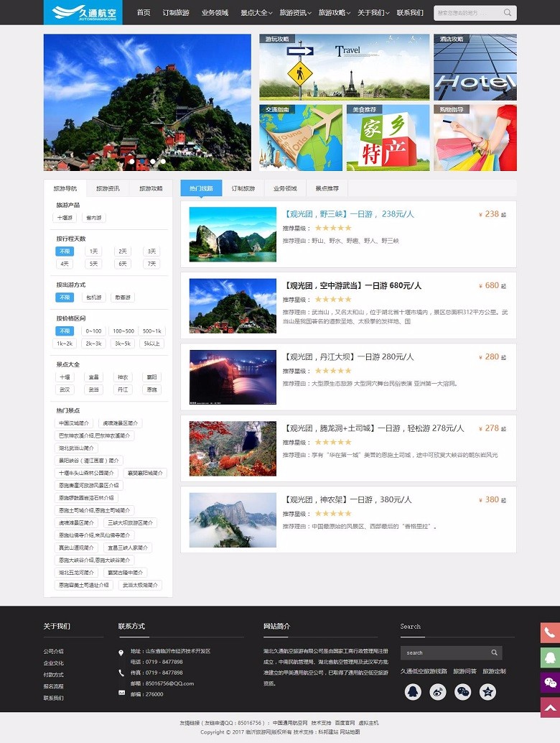Open the 腾龙洞+土司城 tour title link
The height and width of the screenshot is (743, 560).
click(373, 428)
